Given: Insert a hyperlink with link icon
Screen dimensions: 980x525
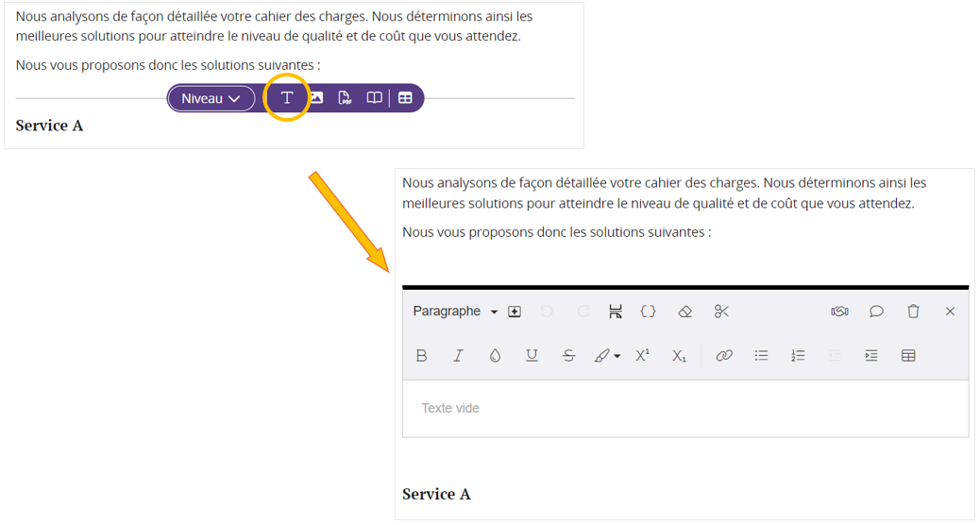Looking at the screenshot, I should tap(724, 356).
